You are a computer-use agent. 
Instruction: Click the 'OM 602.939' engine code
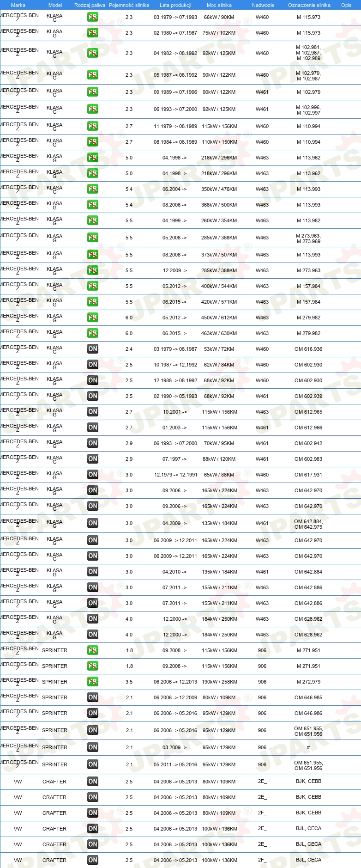coord(308,396)
